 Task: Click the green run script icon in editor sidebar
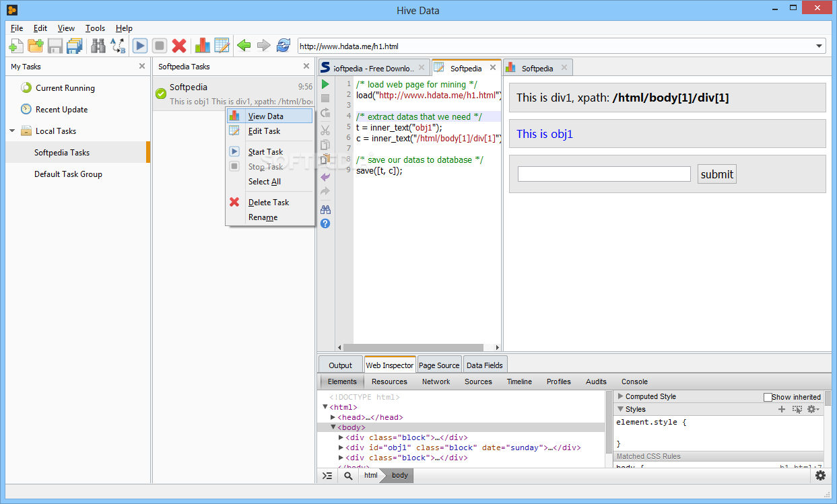tap(325, 84)
